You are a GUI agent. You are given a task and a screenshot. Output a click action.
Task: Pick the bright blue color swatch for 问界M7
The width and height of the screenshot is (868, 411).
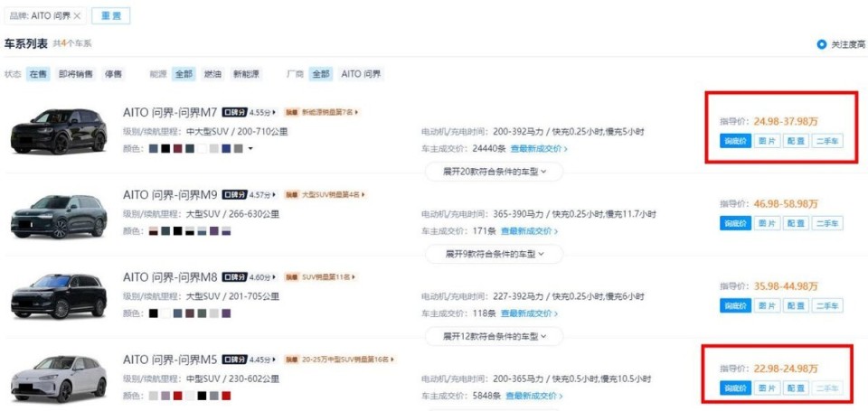pos(226,149)
